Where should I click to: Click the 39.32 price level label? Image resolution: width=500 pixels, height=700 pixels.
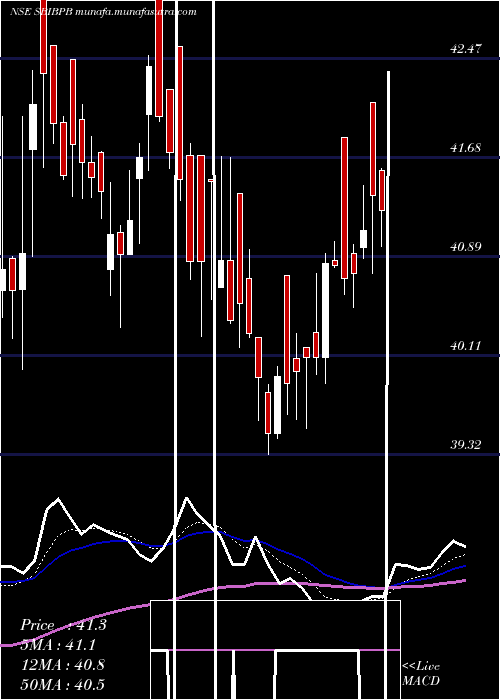pos(466,445)
